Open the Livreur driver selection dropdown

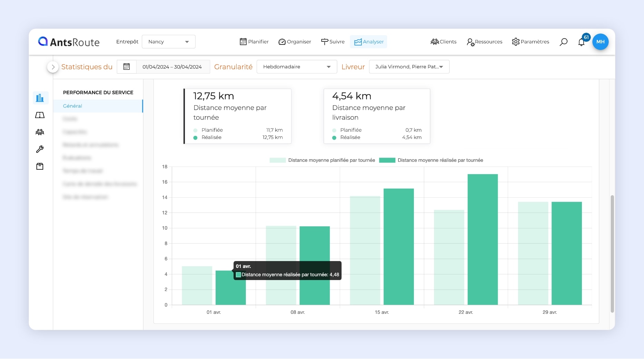pos(409,67)
